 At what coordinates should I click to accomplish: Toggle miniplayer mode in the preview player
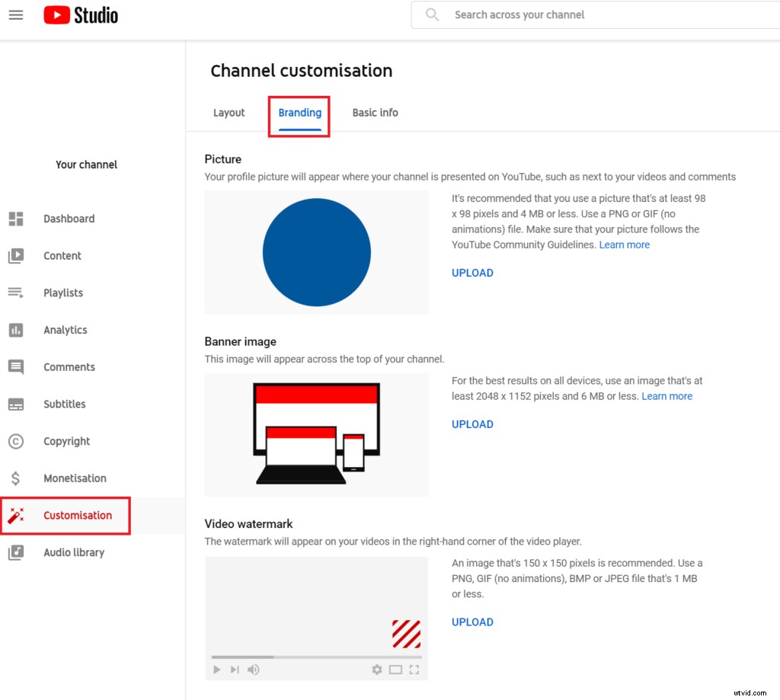pos(395,670)
